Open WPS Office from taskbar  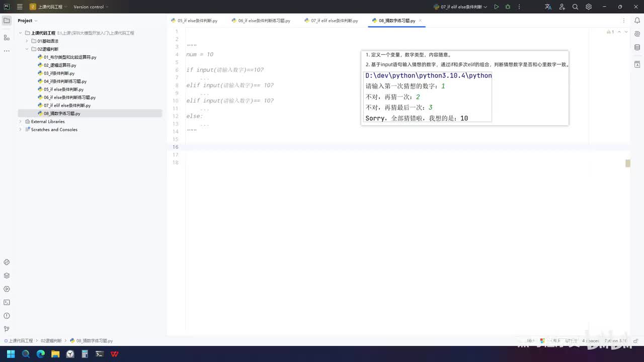pyautogui.click(x=115, y=354)
